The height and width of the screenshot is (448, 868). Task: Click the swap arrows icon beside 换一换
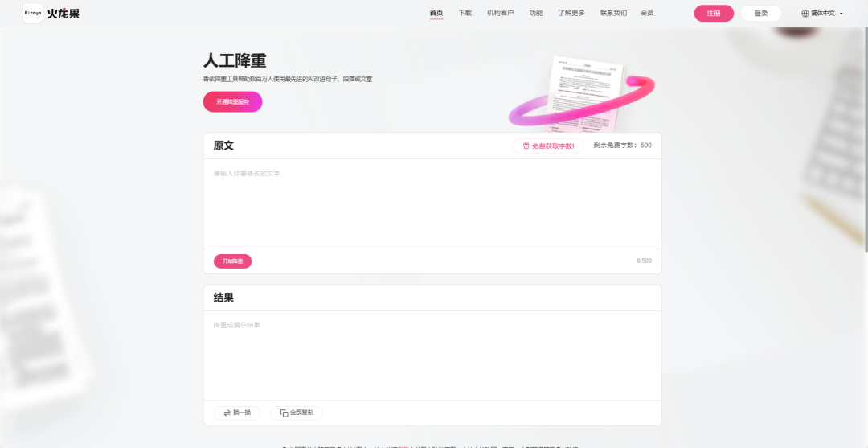point(227,413)
